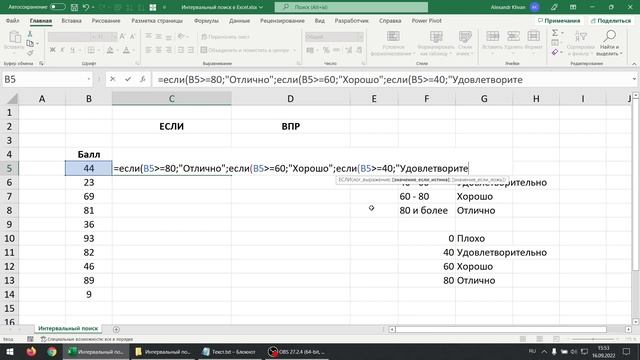
Task: Expand the formula bar with arrow
Action: tap(634, 79)
